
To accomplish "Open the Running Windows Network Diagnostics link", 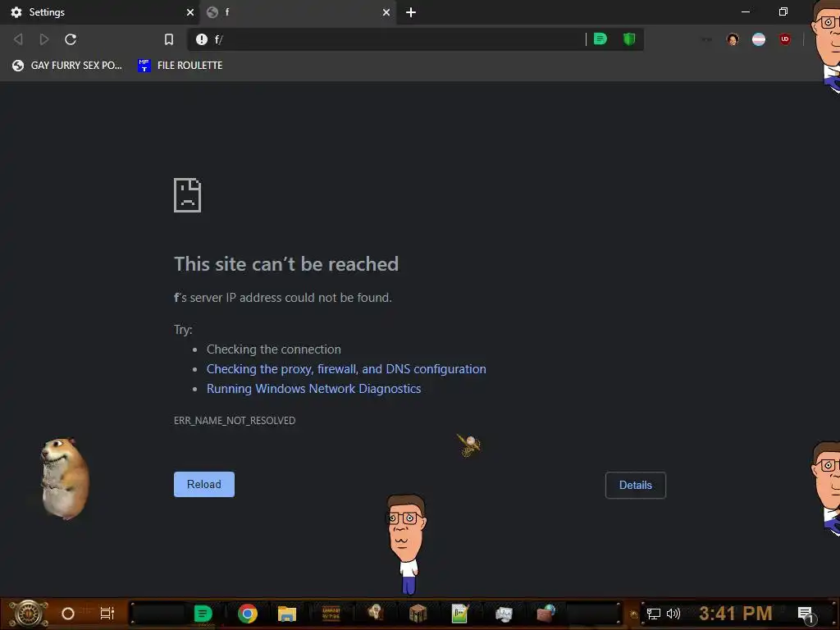I will pyautogui.click(x=314, y=388).
